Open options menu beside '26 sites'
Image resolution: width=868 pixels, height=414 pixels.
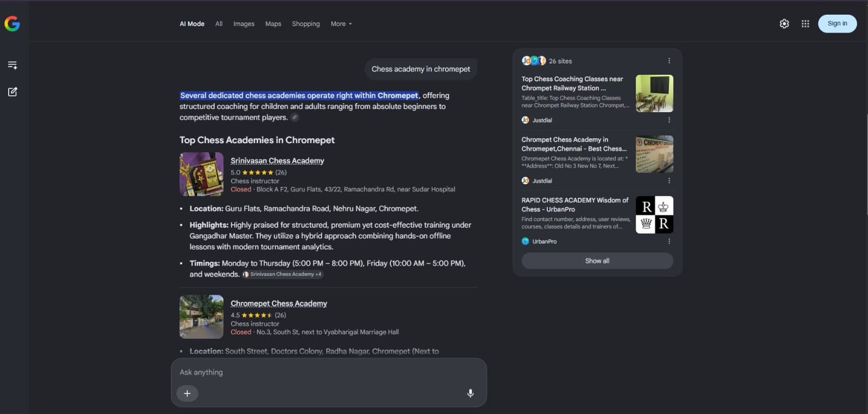click(669, 61)
